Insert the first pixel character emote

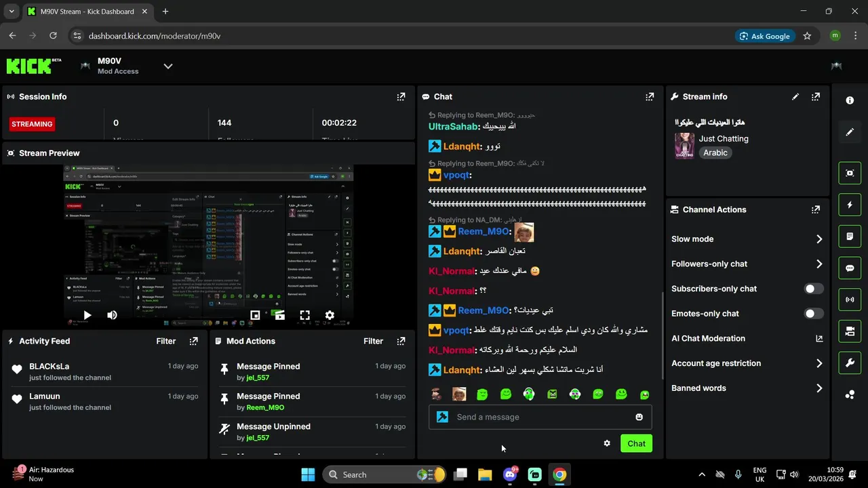436,394
